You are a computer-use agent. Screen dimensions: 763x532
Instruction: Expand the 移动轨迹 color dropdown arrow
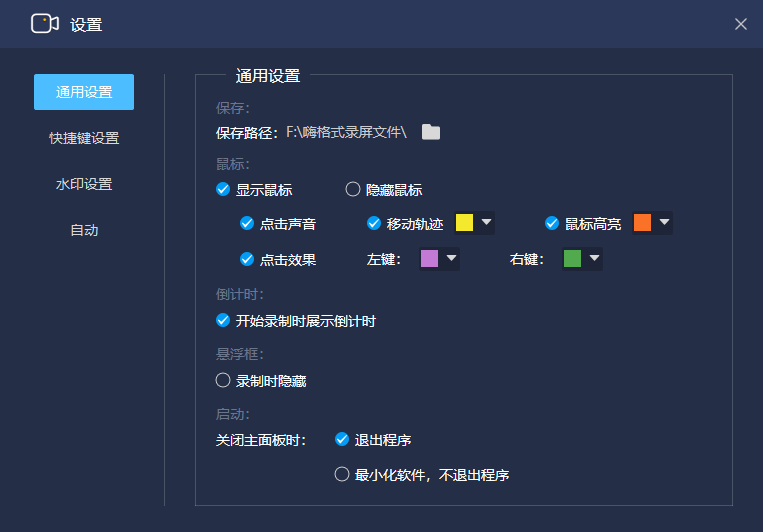pyautogui.click(x=486, y=222)
